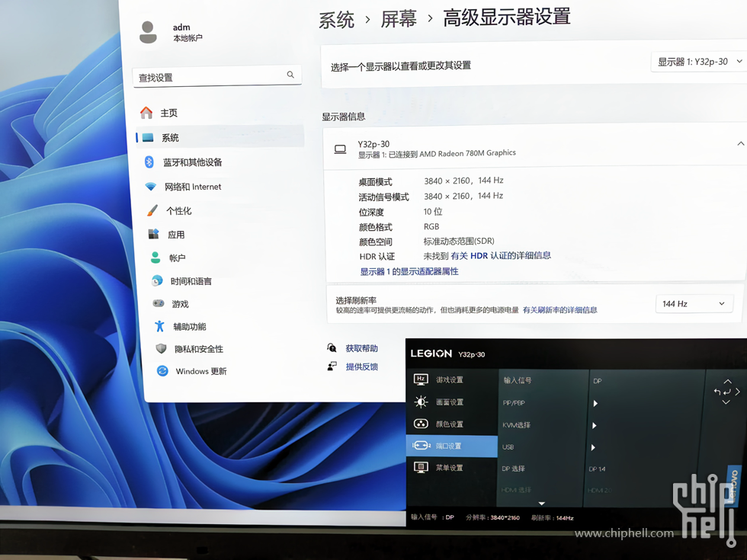This screenshot has height=560, width=747.
Task: Open the 主页 home icon
Action: pos(146,113)
